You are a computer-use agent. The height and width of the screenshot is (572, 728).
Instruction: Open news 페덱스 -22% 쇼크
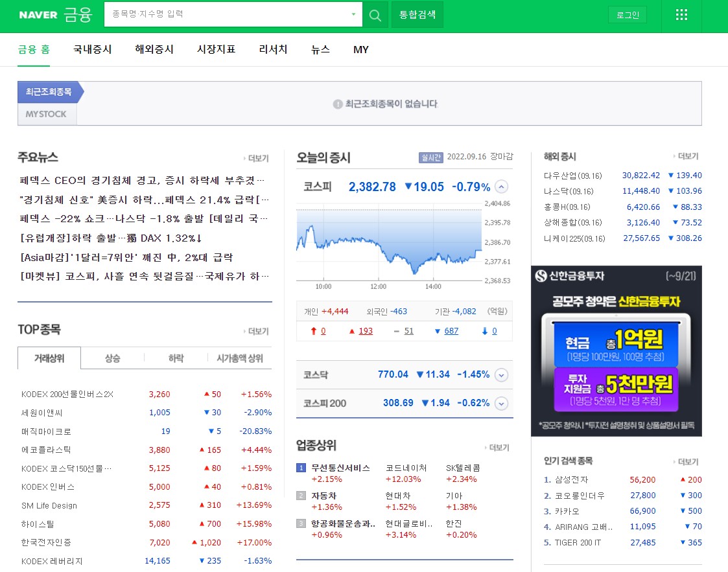point(143,218)
